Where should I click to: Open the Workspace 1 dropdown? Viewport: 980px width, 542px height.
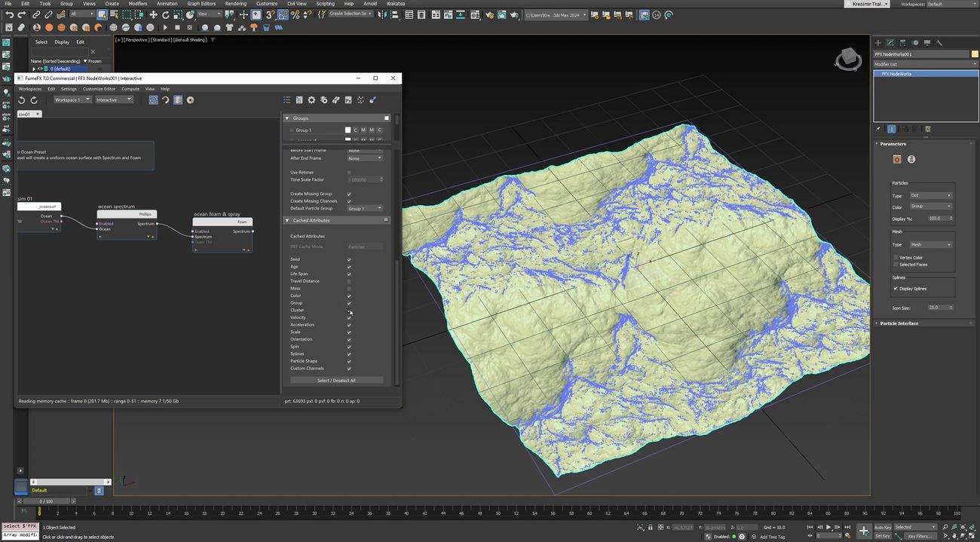[72, 100]
